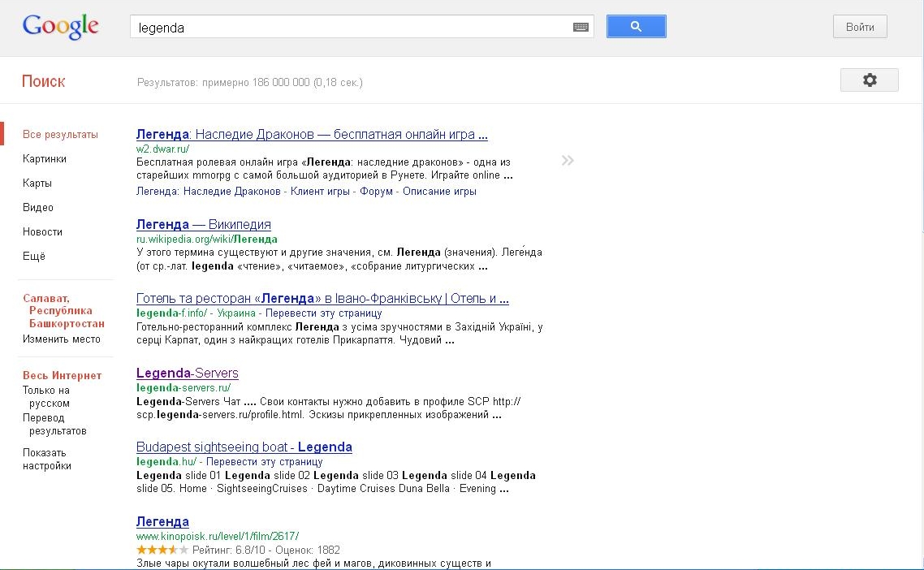Click Показать настройки link
The image size is (924, 570).
46,460
